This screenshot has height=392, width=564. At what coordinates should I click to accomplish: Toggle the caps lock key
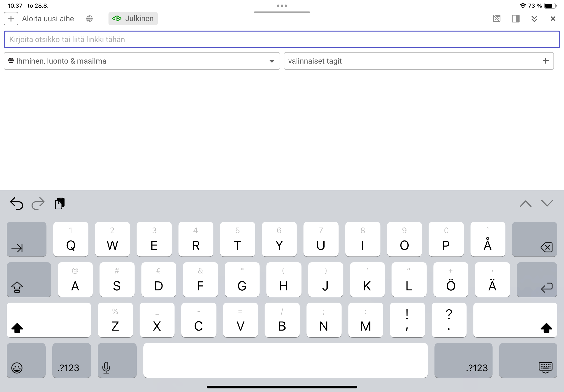[29, 280]
